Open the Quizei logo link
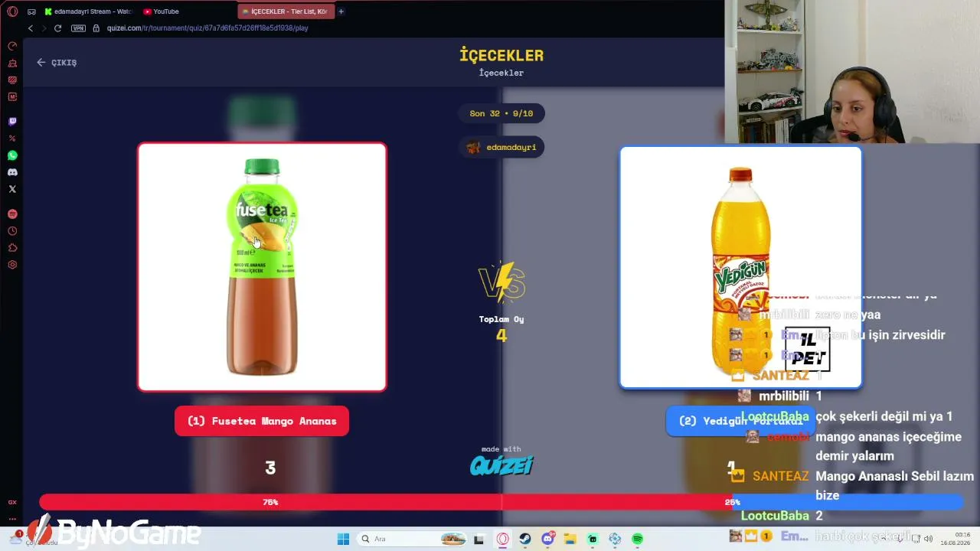980x551 pixels. [501, 465]
